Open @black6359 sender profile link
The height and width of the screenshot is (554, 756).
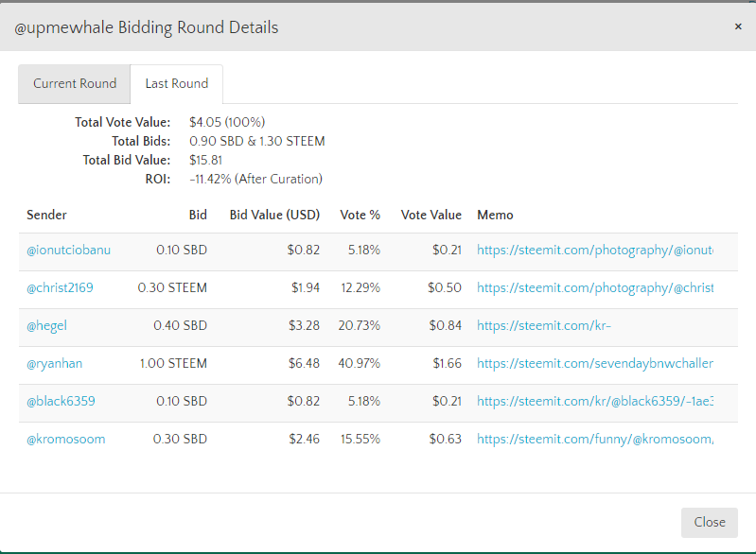[x=61, y=401]
